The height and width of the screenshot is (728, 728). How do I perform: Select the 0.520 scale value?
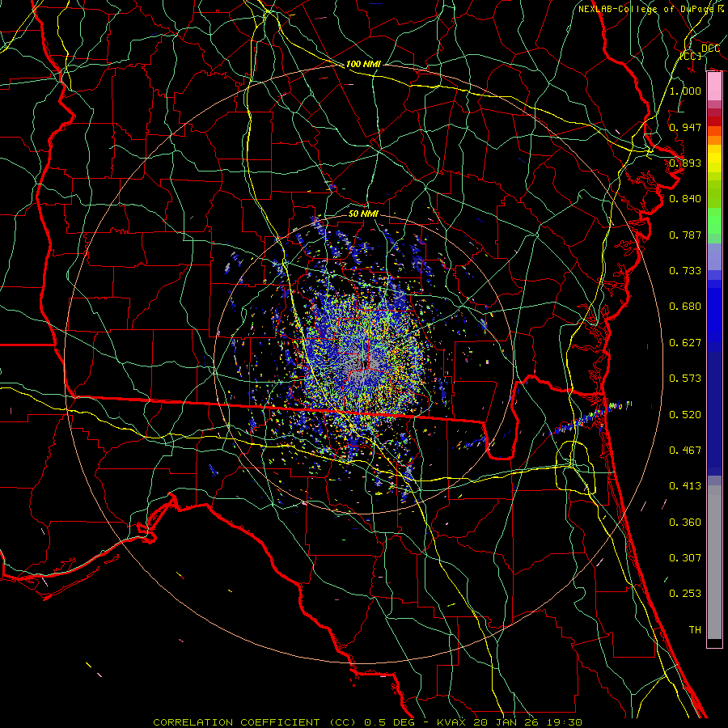pos(685,415)
